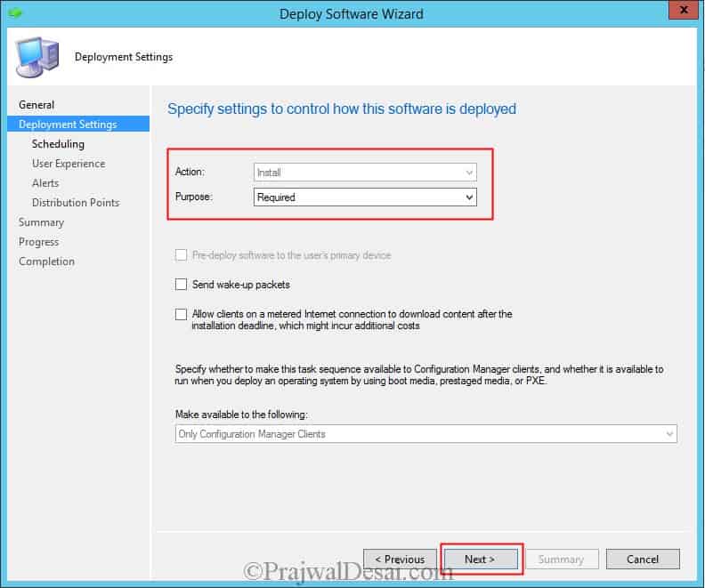Click the Summary button at the bottom

pos(562,560)
